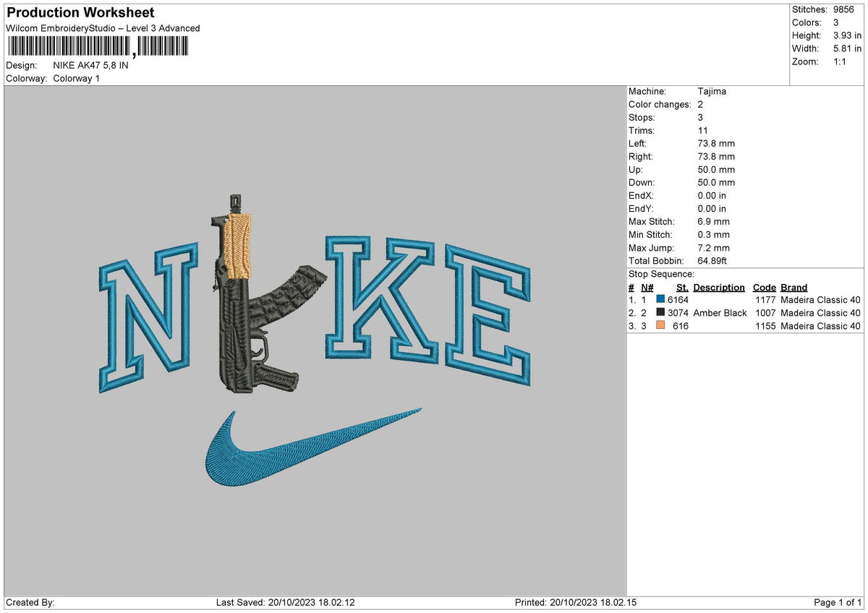
Task: Click 'Amber Black' description in stop sequence
Action: click(720, 313)
